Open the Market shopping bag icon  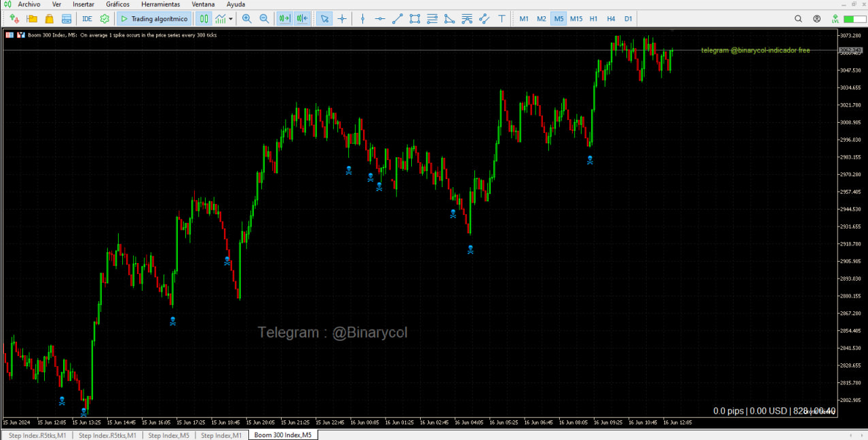point(49,19)
